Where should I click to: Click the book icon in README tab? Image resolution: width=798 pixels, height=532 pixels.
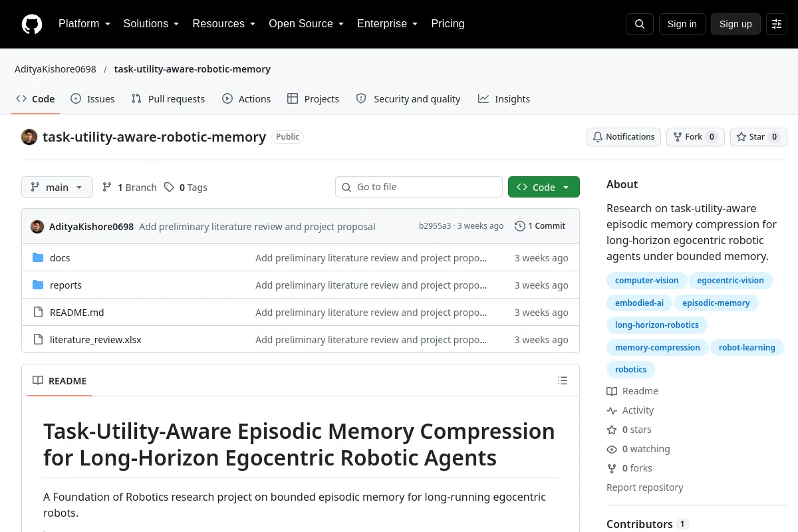[x=38, y=381]
